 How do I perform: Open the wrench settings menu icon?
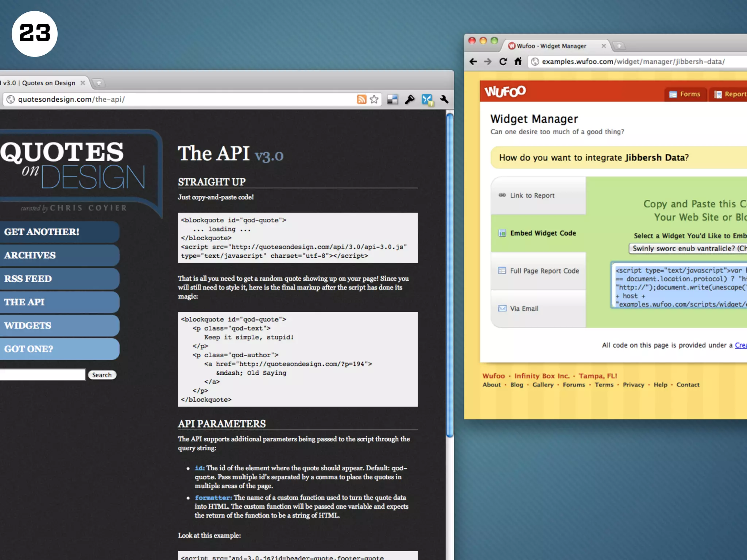(444, 99)
